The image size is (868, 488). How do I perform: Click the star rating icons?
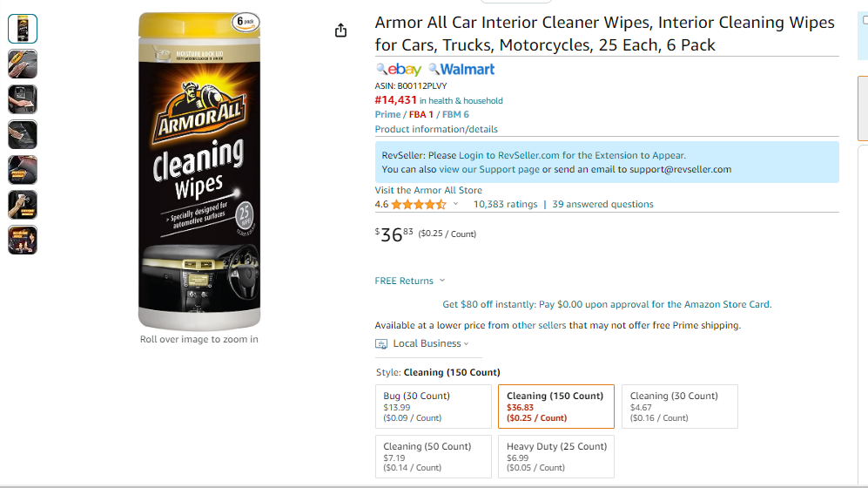pyautogui.click(x=419, y=205)
